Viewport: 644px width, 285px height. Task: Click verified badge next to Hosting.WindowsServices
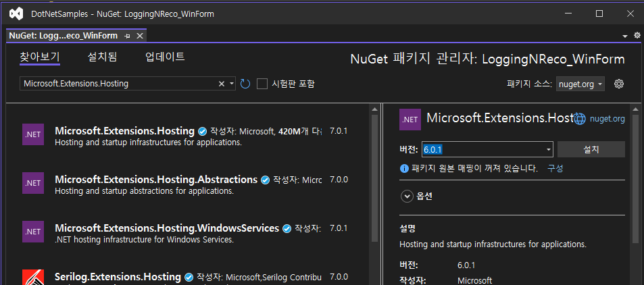[x=287, y=228]
